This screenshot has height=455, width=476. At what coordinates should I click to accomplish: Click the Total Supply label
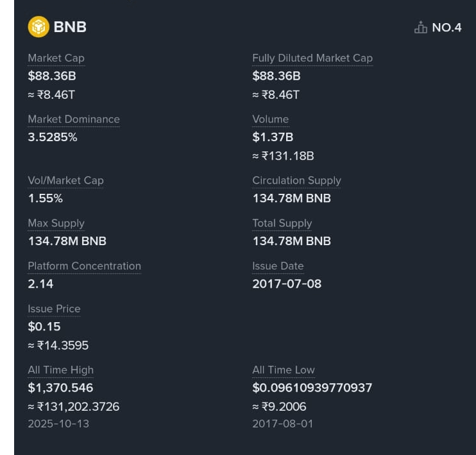click(x=282, y=223)
